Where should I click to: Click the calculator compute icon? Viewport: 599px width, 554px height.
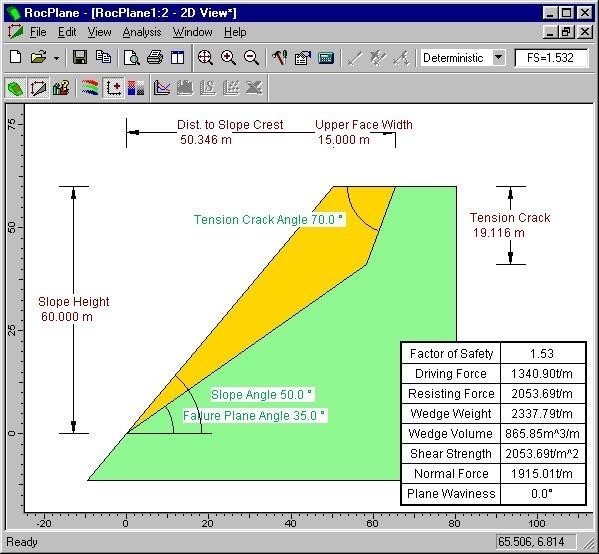pos(326,58)
